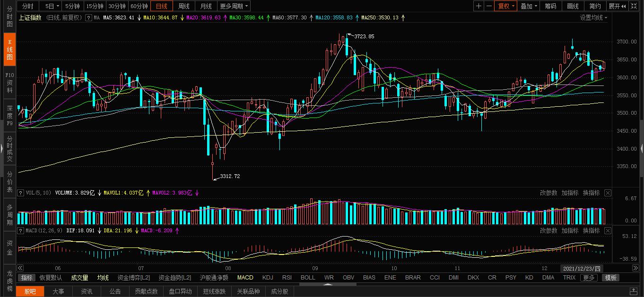Enable the 资金趋势[L2] indicator
Image resolution: width=644 pixels, height=297 pixels.
(x=175, y=278)
